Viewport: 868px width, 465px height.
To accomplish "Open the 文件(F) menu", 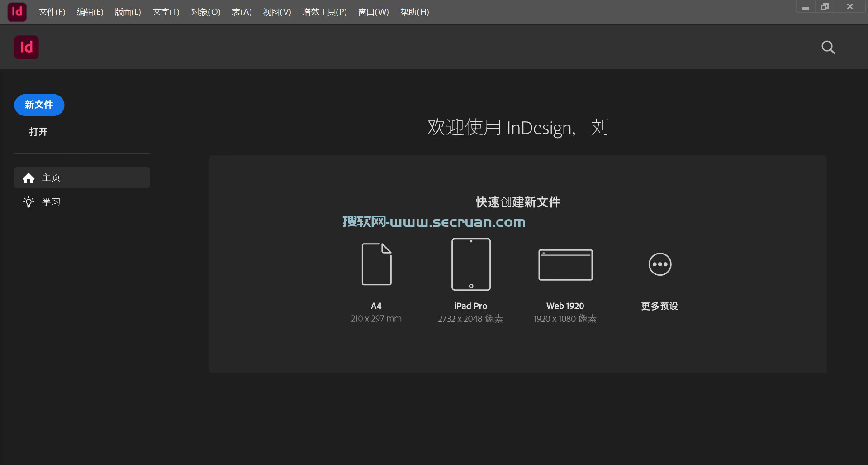I will pyautogui.click(x=52, y=12).
